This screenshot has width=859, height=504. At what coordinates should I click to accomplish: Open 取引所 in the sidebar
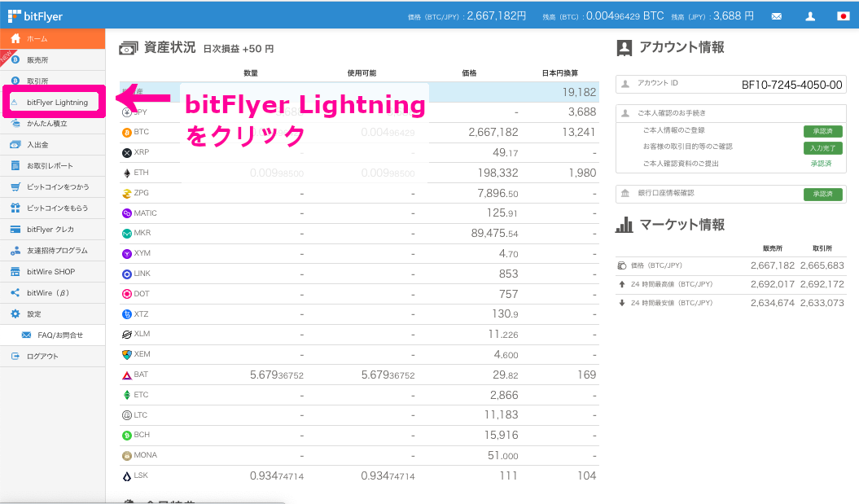[53, 81]
